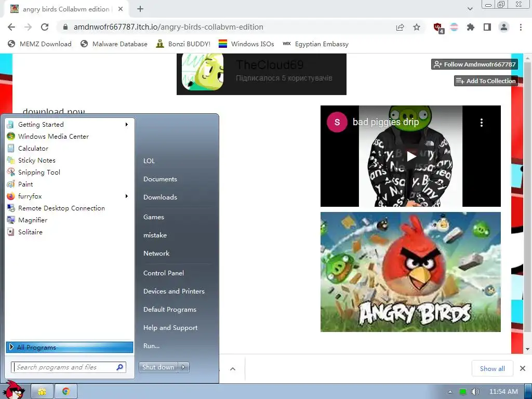This screenshot has width=532, height=399.
Task: Open Default Programs
Action: (x=170, y=310)
